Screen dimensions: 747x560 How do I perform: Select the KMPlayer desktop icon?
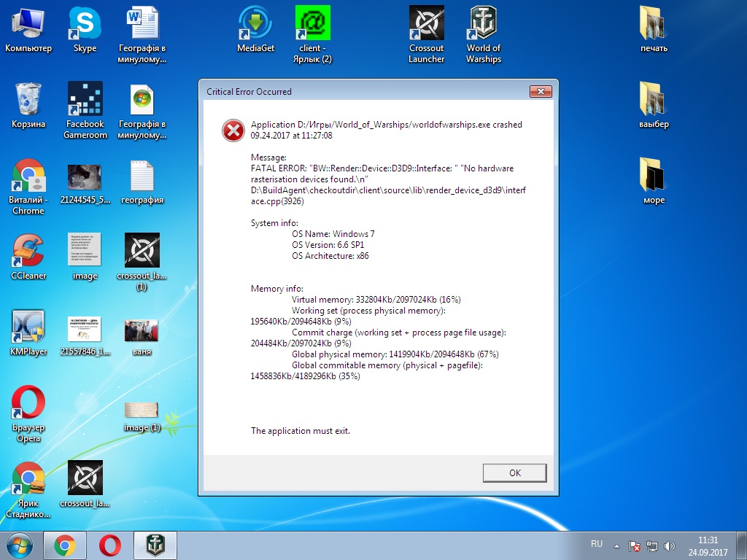(x=28, y=332)
